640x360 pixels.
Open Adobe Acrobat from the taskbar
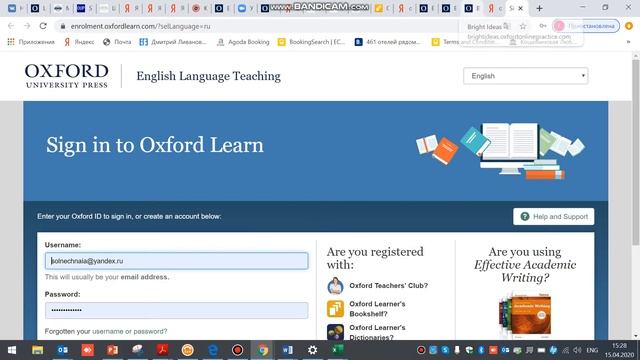click(162, 350)
